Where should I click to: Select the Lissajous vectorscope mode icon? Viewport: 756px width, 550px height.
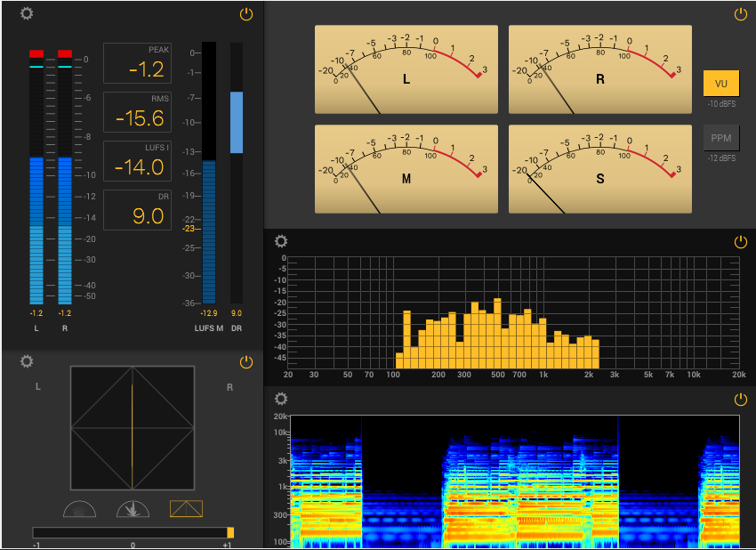point(186,509)
